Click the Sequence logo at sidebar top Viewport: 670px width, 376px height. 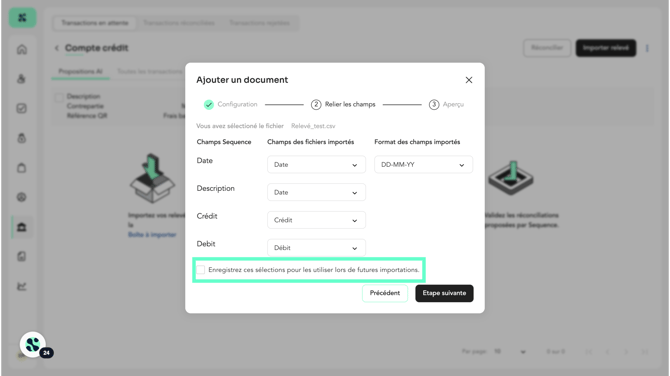click(22, 18)
